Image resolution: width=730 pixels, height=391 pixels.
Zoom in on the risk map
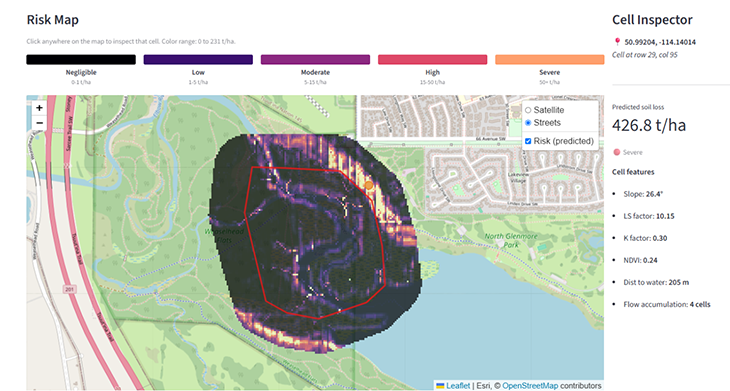[39, 108]
